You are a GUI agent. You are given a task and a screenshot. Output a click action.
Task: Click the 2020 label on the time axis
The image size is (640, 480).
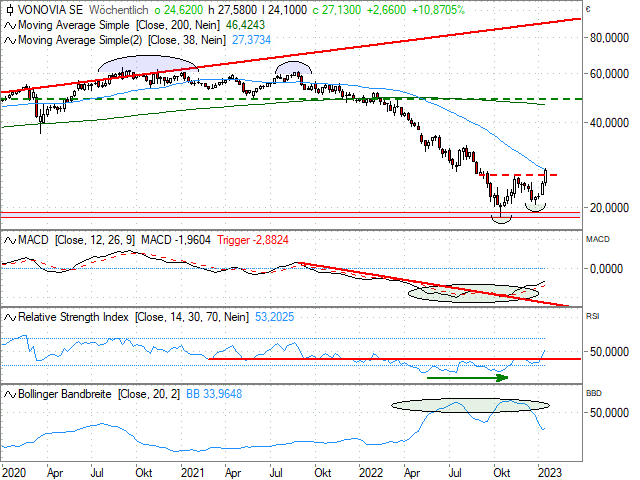click(13, 473)
